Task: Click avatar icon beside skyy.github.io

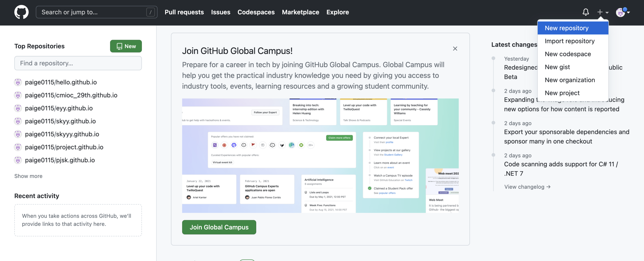Action: [18, 121]
